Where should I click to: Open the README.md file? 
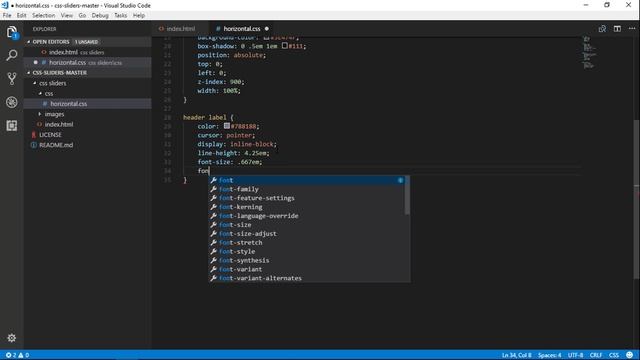(87, 145)
